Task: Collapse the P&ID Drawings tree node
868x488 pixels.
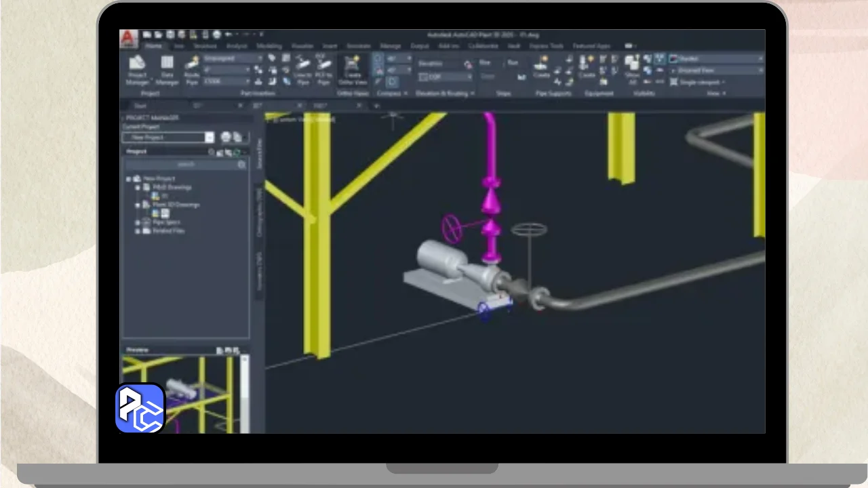Action: [x=138, y=188]
